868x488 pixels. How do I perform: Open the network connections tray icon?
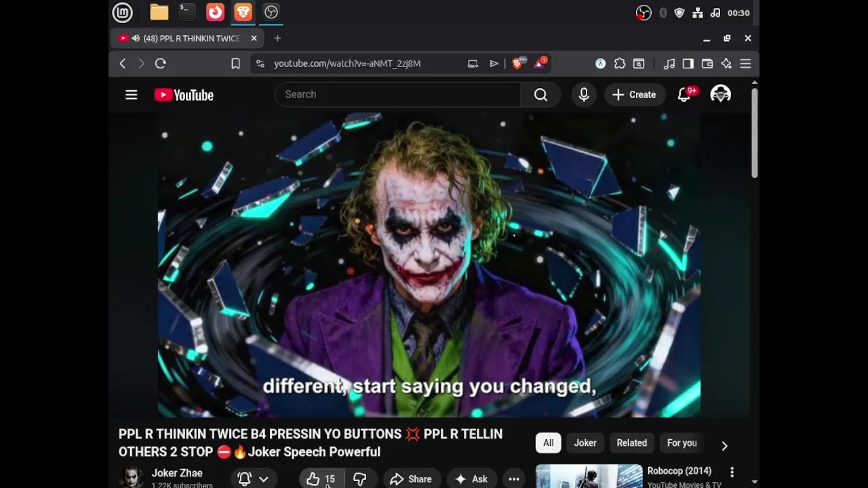[698, 13]
